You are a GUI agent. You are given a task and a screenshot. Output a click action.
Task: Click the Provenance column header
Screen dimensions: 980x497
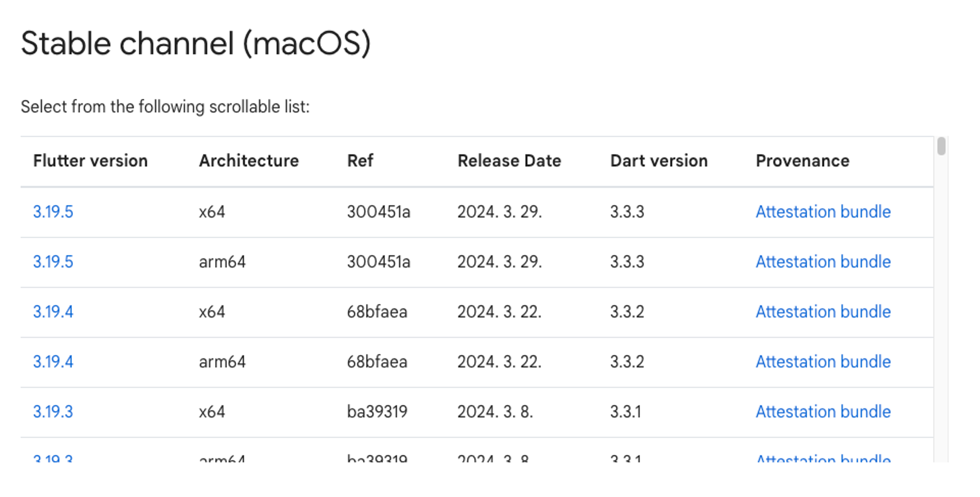click(803, 161)
